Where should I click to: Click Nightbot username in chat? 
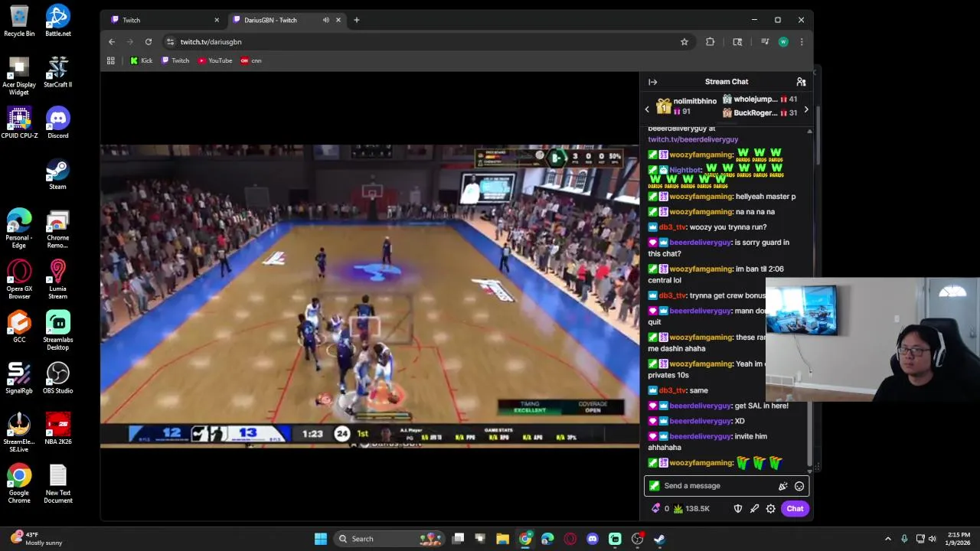685,170
